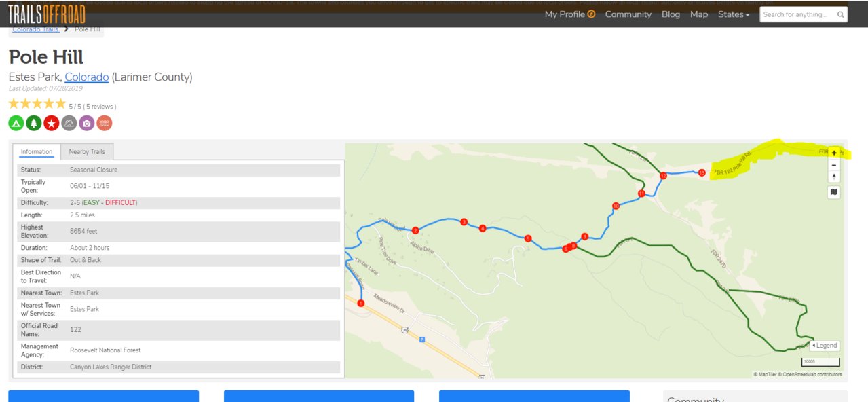Click waypoint marker 1 on the map

[361, 304]
